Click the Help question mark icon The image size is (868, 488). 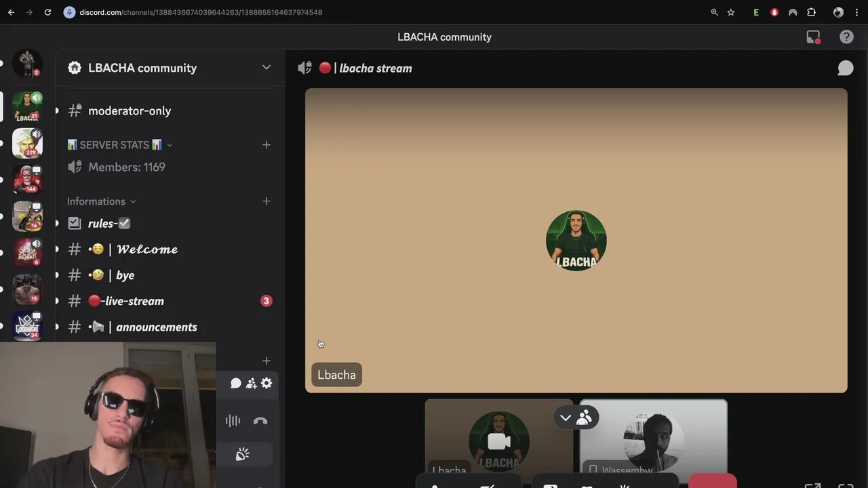(846, 37)
